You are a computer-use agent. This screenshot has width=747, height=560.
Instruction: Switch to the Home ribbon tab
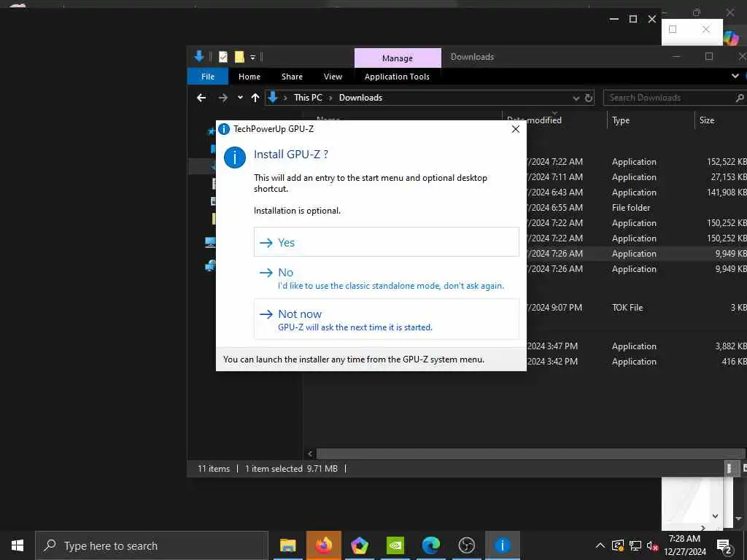pos(249,77)
